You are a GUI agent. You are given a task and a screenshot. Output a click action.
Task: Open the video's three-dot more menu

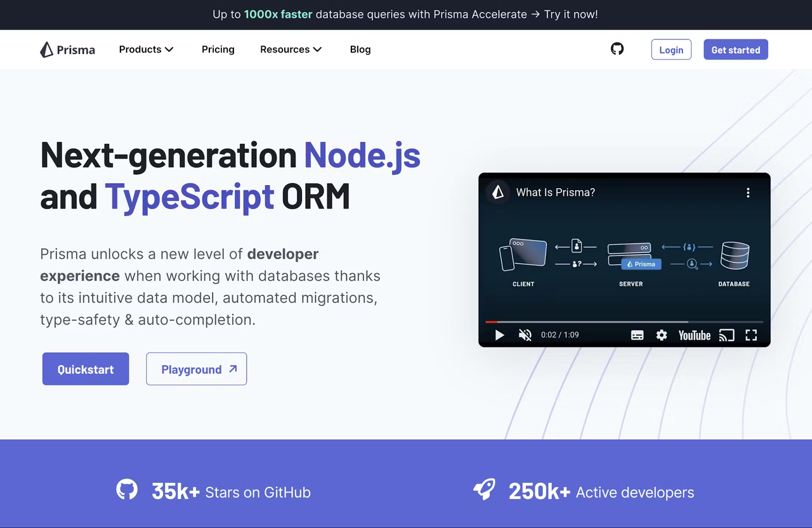point(748,193)
